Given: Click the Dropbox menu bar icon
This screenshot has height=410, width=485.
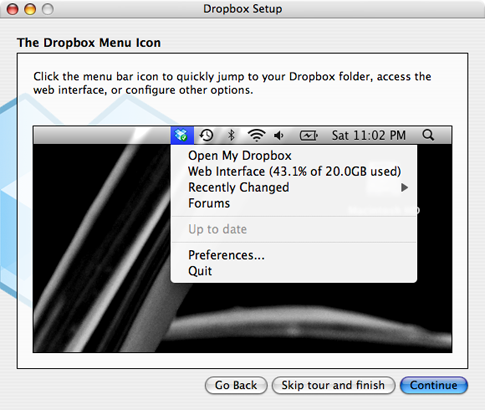Looking at the screenshot, I should point(182,135).
